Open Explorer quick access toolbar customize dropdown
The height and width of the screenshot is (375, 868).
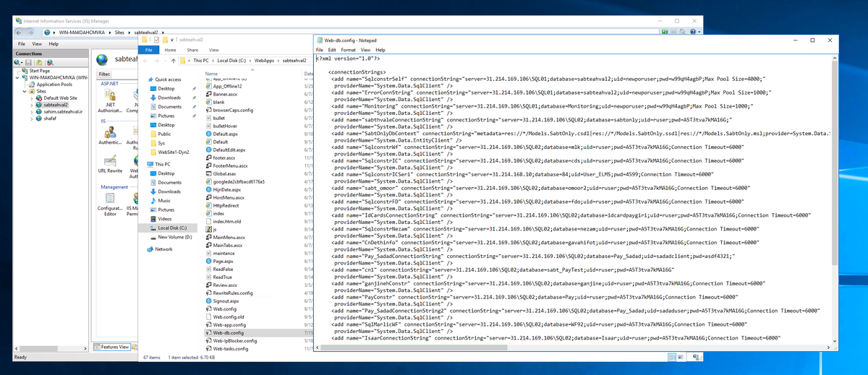point(171,40)
